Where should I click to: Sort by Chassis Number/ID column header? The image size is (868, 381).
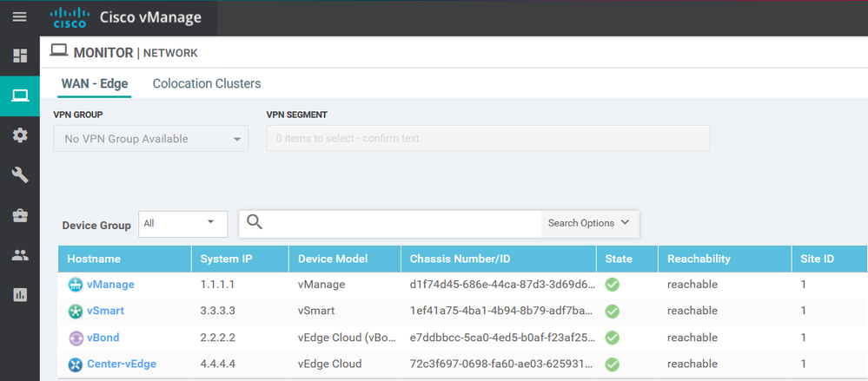pyautogui.click(x=499, y=259)
